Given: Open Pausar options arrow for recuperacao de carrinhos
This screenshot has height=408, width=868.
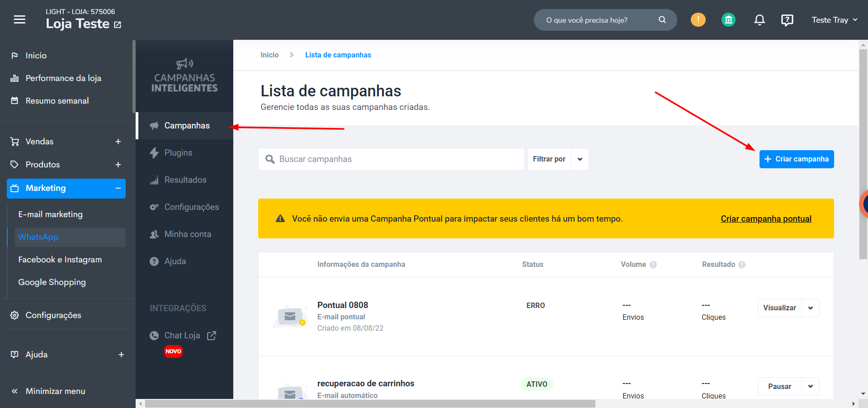Looking at the screenshot, I should [811, 387].
